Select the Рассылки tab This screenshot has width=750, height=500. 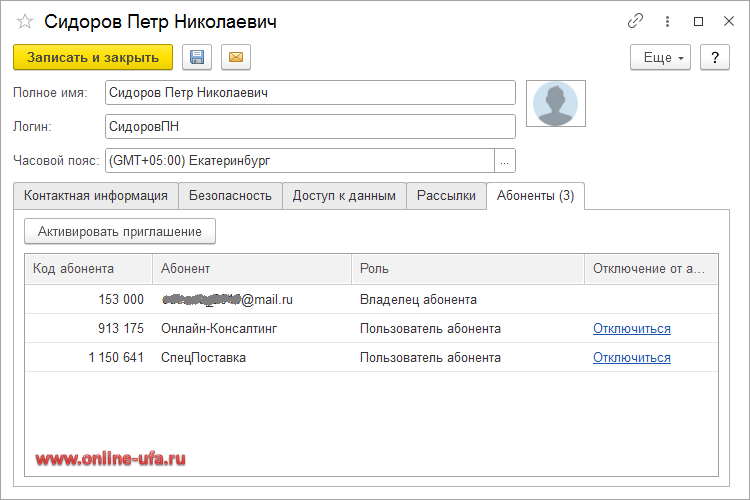[x=446, y=196]
